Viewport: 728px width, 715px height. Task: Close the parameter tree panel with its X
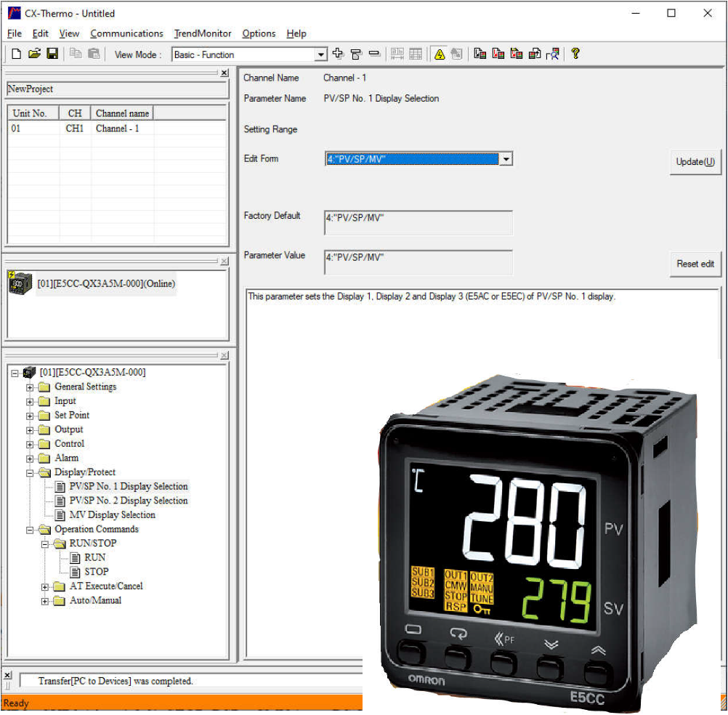coord(225,355)
